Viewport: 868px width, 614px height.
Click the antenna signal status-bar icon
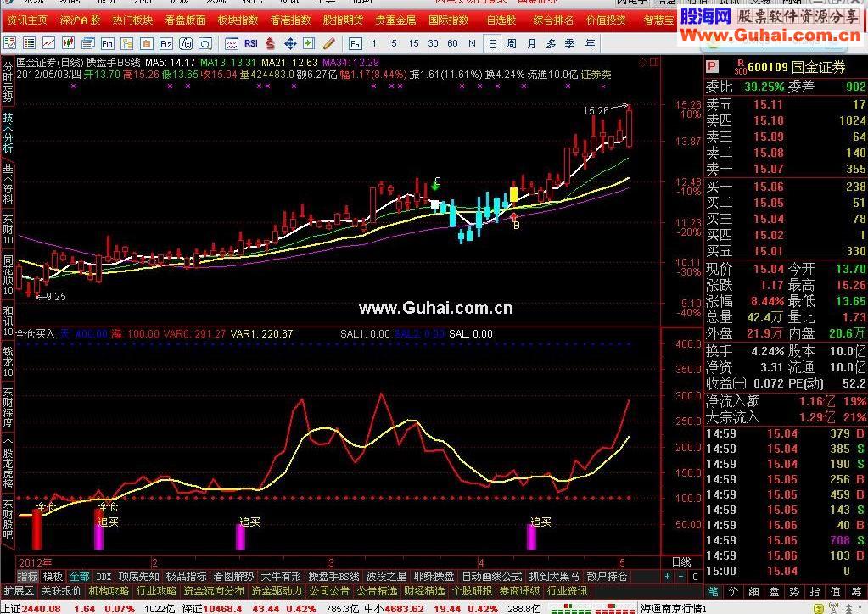pos(834,608)
